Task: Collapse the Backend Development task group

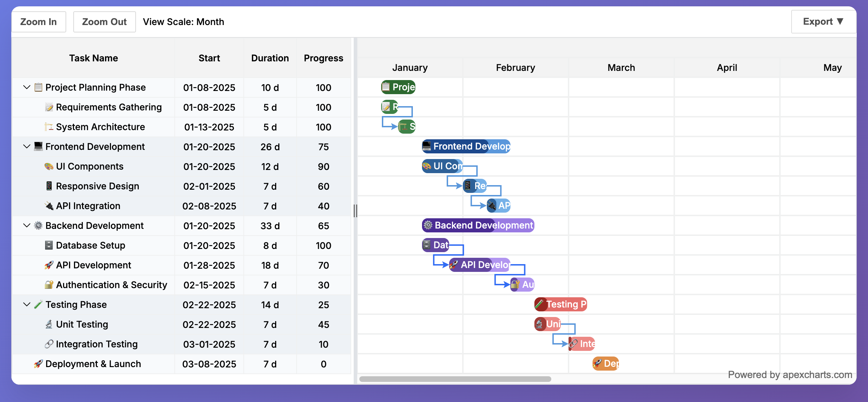Action: click(26, 225)
